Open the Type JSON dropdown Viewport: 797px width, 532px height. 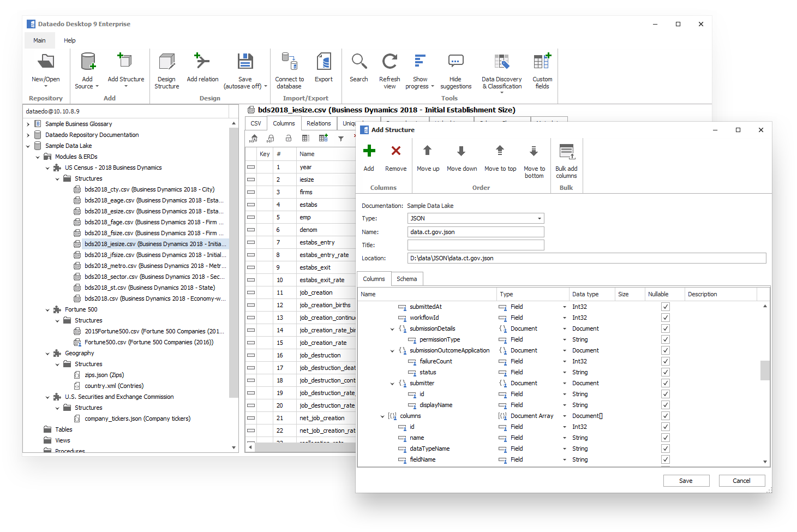(539, 218)
